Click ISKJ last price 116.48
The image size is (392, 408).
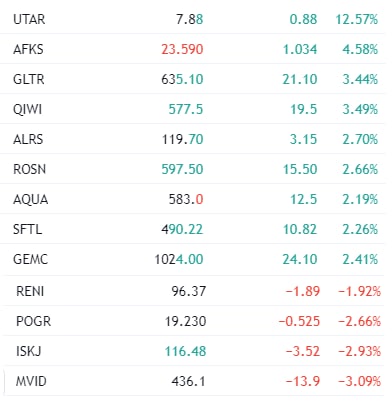pos(186,351)
